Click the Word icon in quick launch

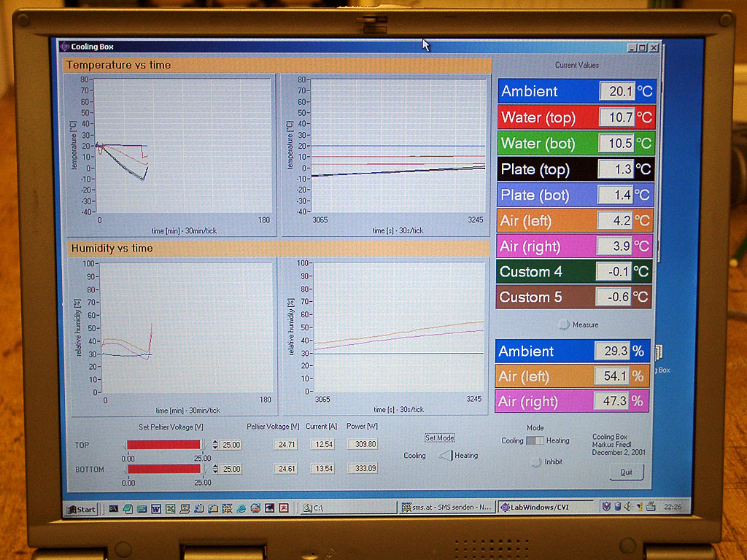pyautogui.click(x=155, y=508)
